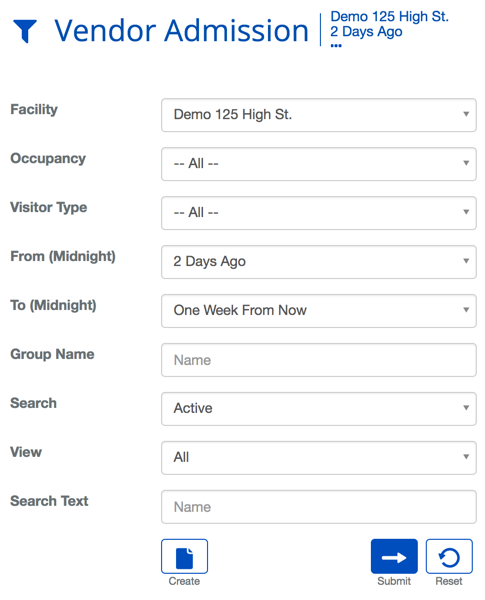
Task: Click the Create document icon
Action: (x=184, y=556)
